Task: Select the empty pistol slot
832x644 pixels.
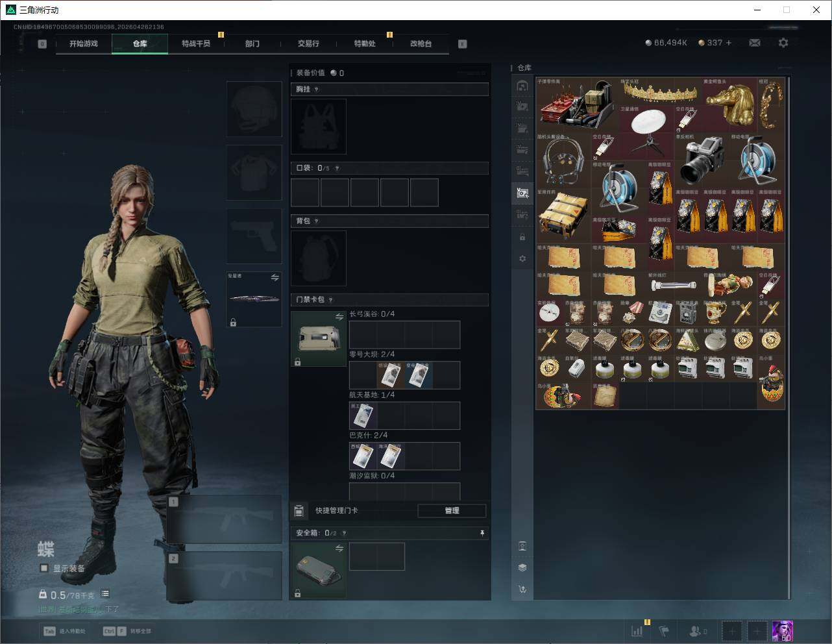Action: pyautogui.click(x=254, y=236)
